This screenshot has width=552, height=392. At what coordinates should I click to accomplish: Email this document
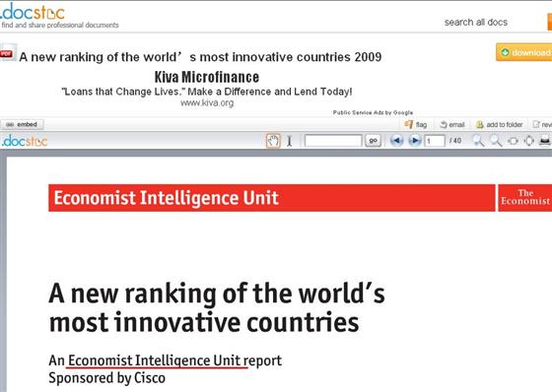452,124
